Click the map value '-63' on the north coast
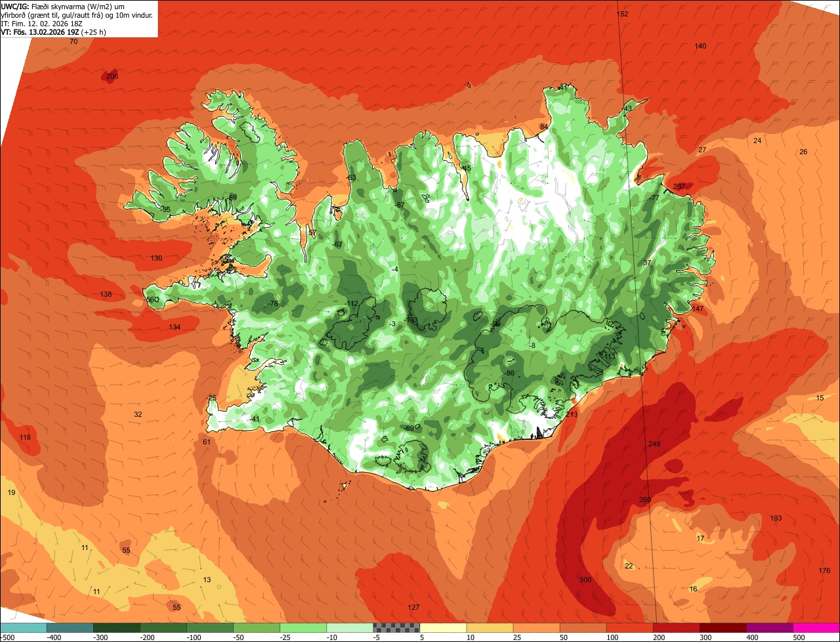 [351, 178]
